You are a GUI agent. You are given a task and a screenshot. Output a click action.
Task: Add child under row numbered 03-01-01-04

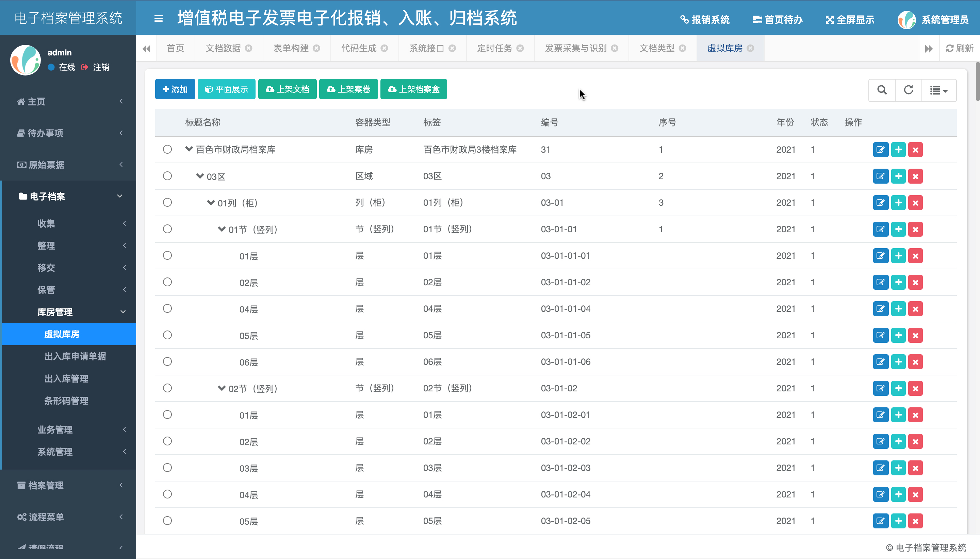[x=898, y=309]
